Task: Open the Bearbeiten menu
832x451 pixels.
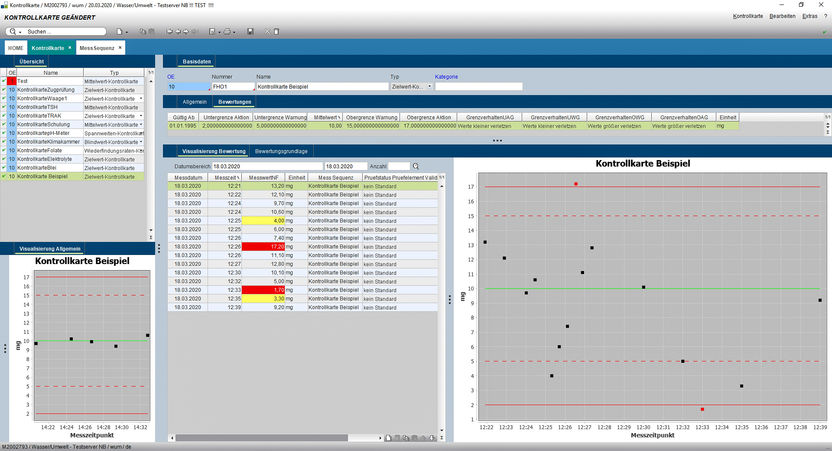Action: (x=782, y=16)
